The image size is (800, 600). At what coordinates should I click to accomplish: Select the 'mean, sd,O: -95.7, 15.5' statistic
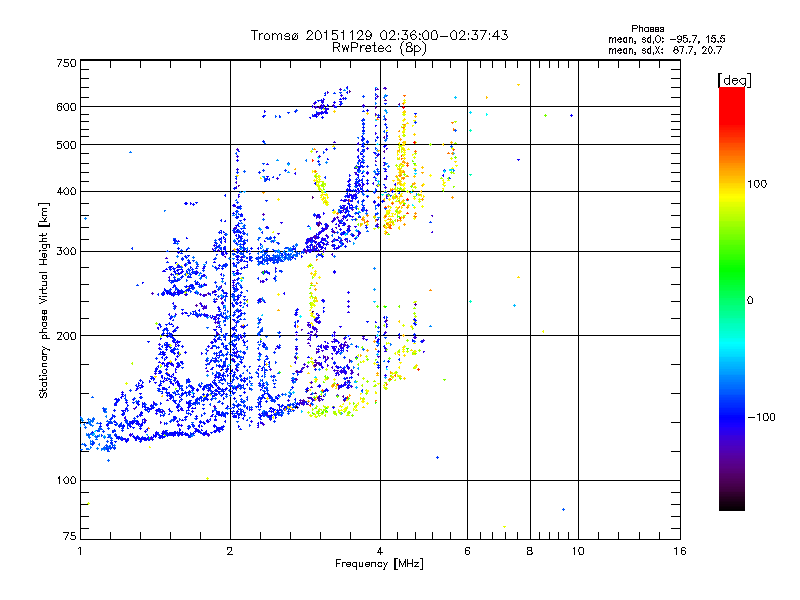(667, 39)
